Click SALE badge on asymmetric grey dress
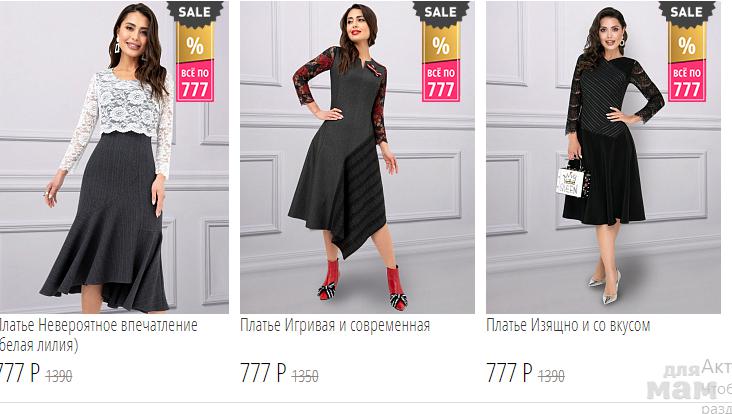Image resolution: width=732 pixels, height=414 pixels. coord(441,12)
